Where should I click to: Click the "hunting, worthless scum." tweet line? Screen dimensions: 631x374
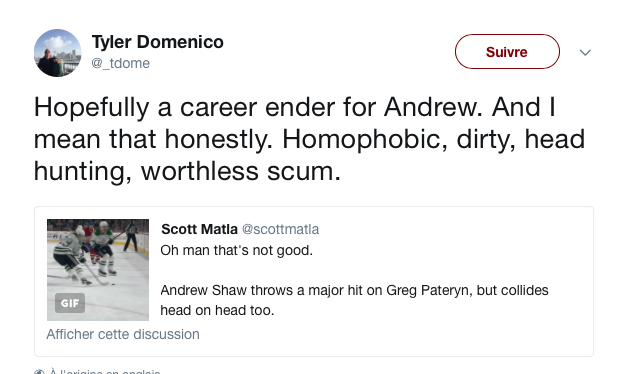(x=188, y=171)
